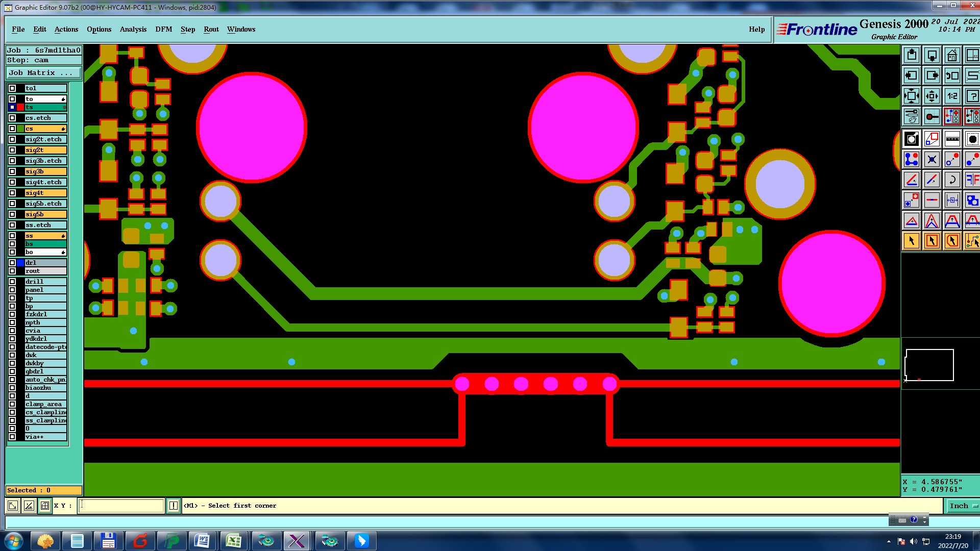980x551 pixels.
Task: Toggle the checkbox for layer drill
Action: tap(12, 282)
